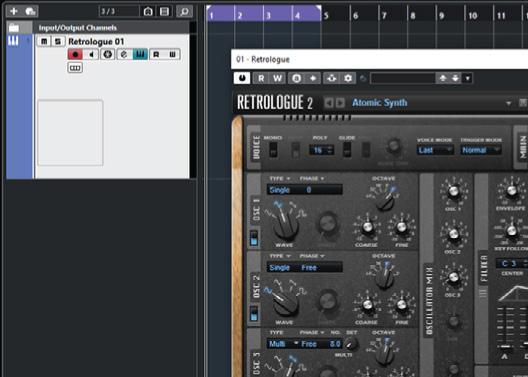The image size is (528, 377).
Task: Toggle Monitor speaker button on Retrologue 01
Action: [x=91, y=54]
